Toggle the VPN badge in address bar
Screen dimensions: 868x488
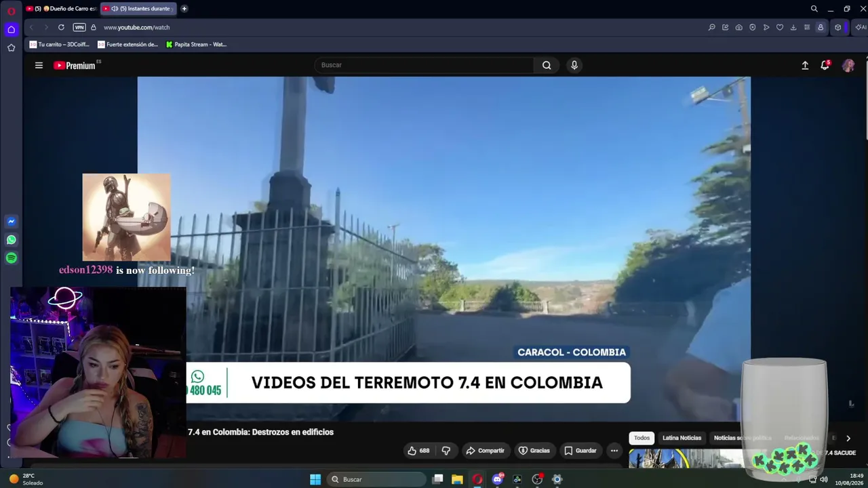[x=79, y=27]
